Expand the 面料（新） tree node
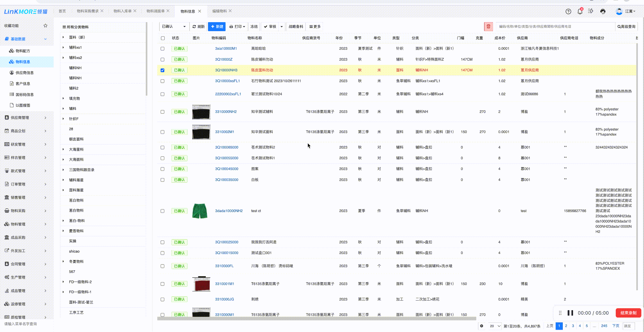The width and height of the screenshot is (644, 332). [63, 37]
